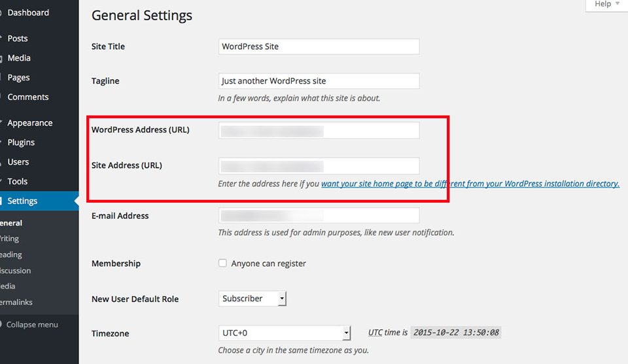
Task: Go to the Media library
Action: (x=19, y=58)
